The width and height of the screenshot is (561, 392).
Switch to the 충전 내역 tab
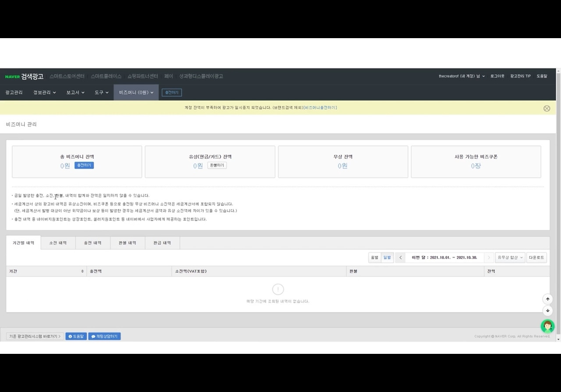point(92,243)
